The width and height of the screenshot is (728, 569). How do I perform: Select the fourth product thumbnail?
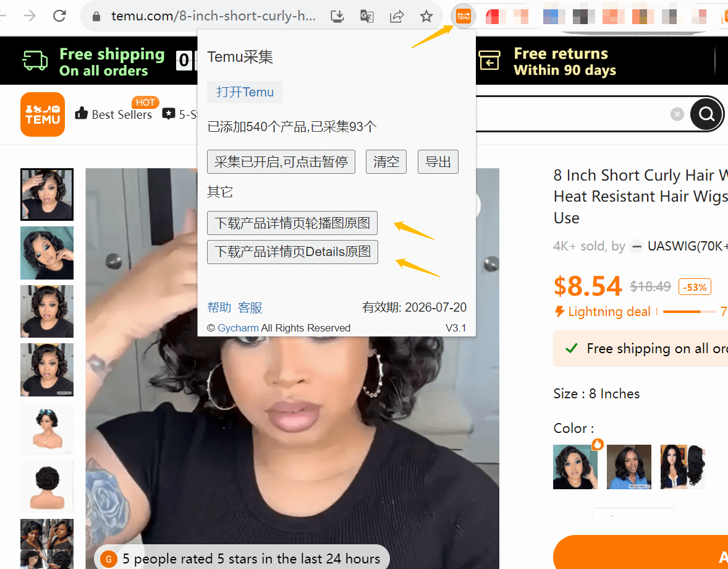pos(47,370)
